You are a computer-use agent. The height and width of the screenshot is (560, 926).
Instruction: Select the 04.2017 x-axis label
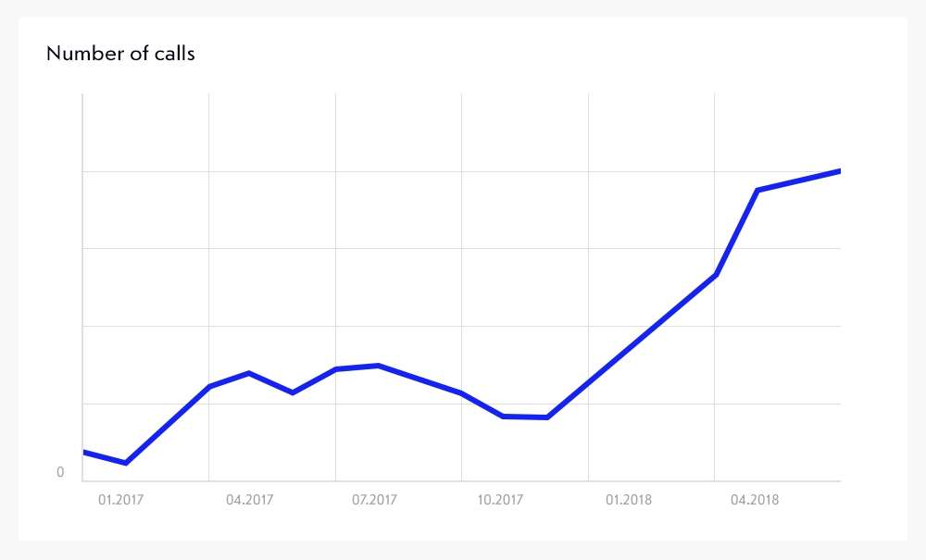pos(249,501)
